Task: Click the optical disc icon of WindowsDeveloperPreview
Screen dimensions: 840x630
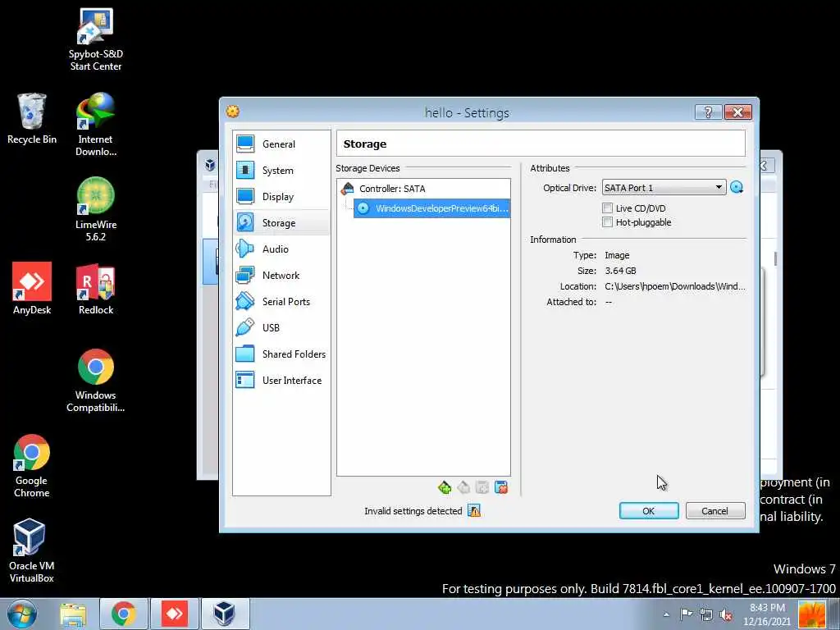Action: [x=363, y=208]
